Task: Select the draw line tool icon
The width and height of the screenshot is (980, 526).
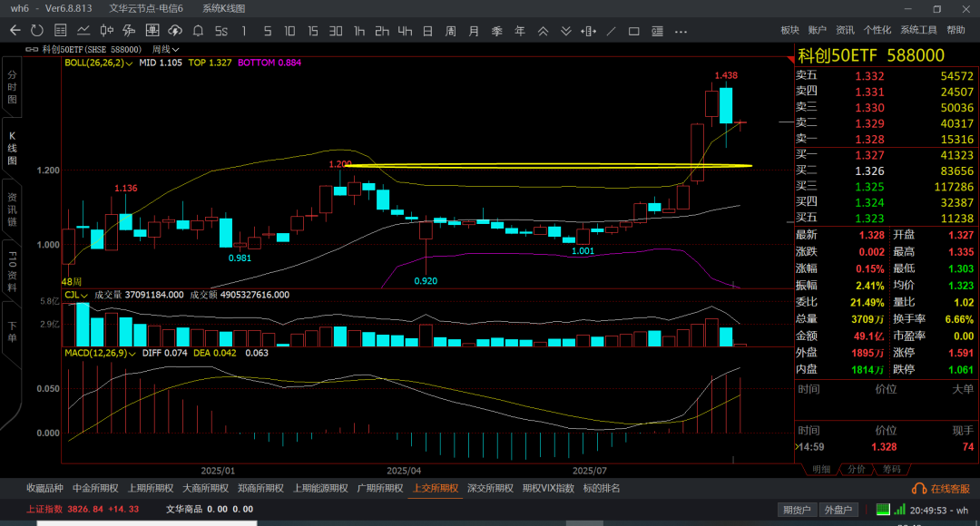Action: click(612, 31)
